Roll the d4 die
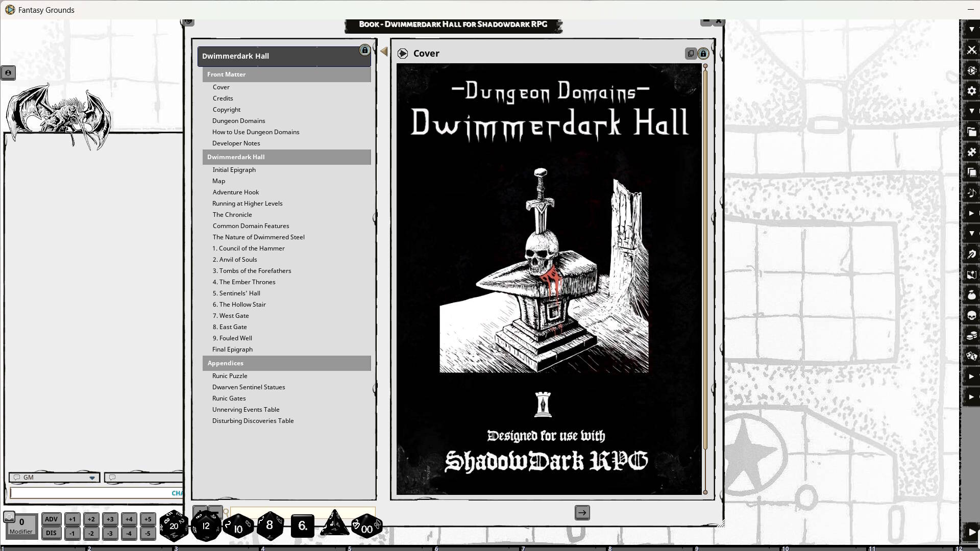 coord(334,526)
